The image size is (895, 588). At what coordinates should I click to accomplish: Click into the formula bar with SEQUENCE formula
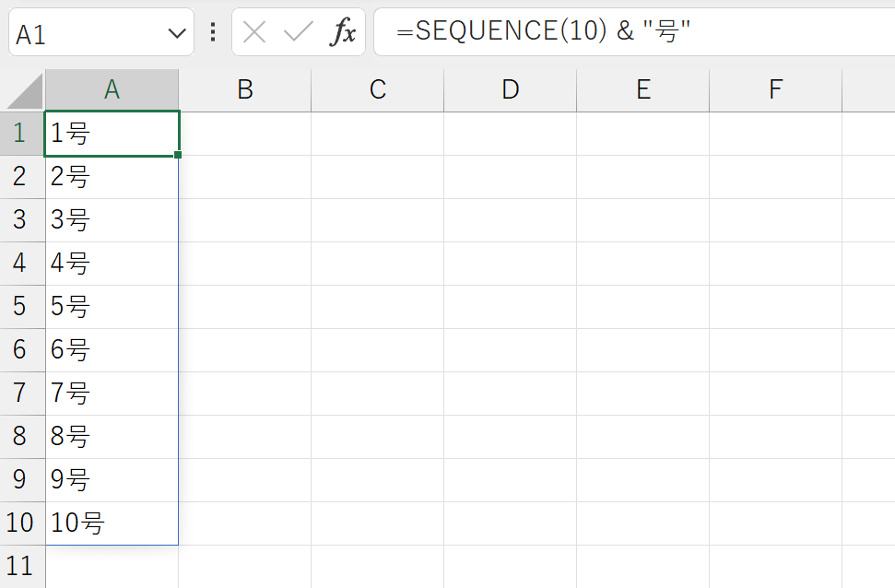tap(634, 32)
